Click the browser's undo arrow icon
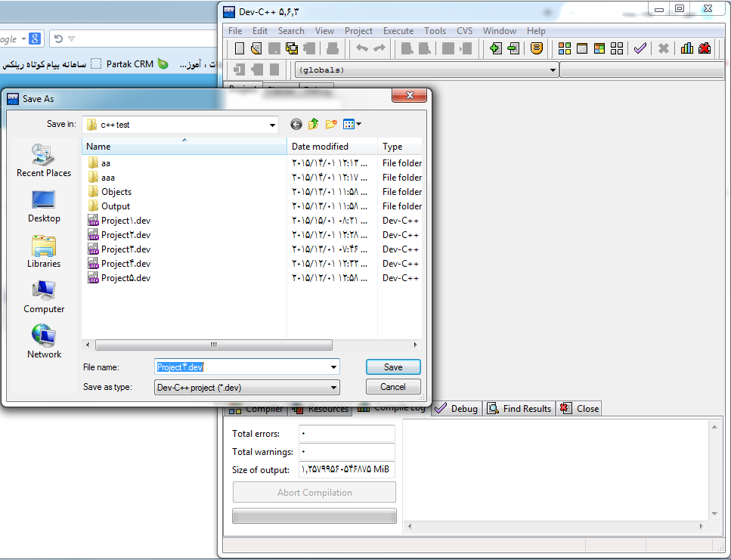This screenshot has height=560, width=731. coord(58,39)
